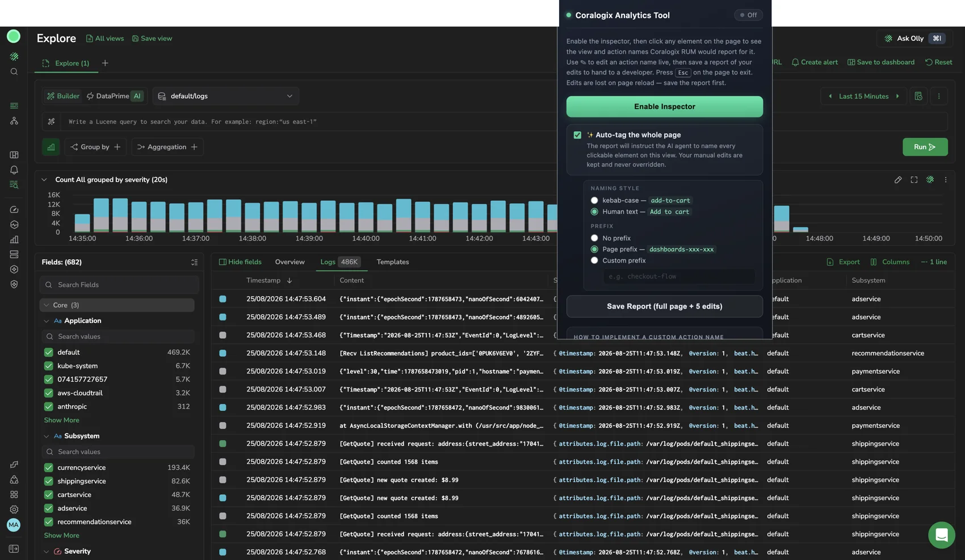Open the search icon in the left sidebar

14,71
